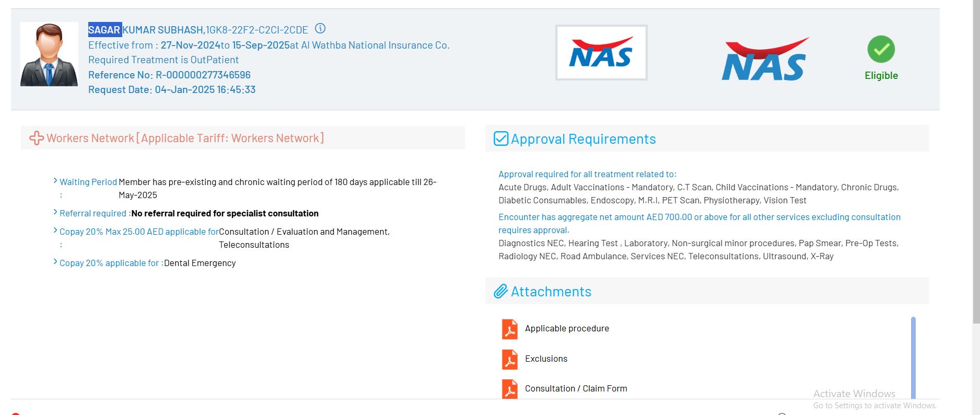
Task: Open the Exclusions PDF icon
Action: pos(510,359)
